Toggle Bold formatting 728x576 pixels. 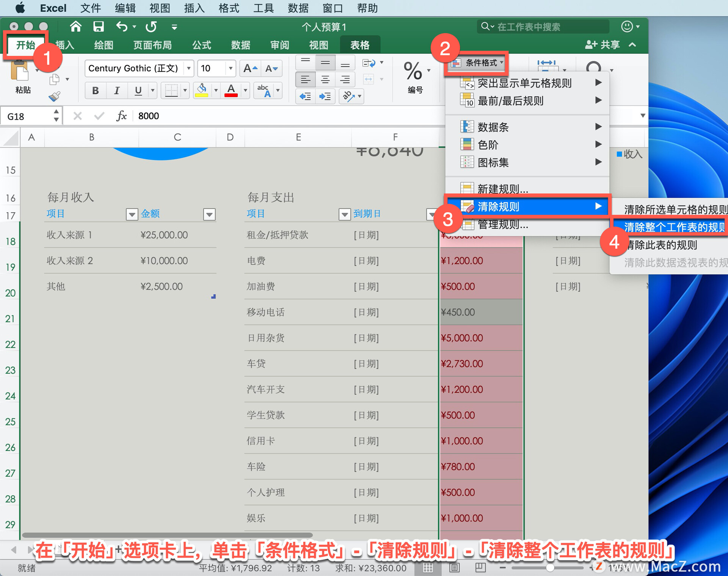click(95, 91)
